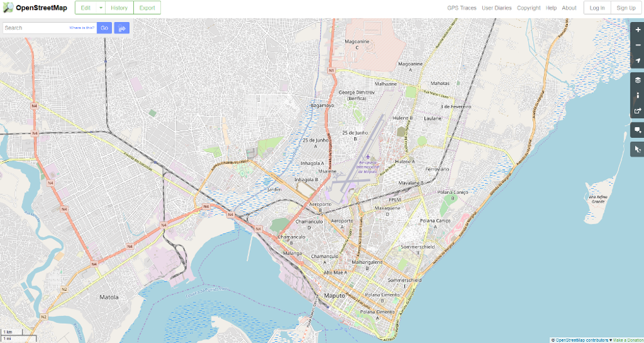Open the About page link
Viewport: 644px width, 343px height.
[x=569, y=8]
